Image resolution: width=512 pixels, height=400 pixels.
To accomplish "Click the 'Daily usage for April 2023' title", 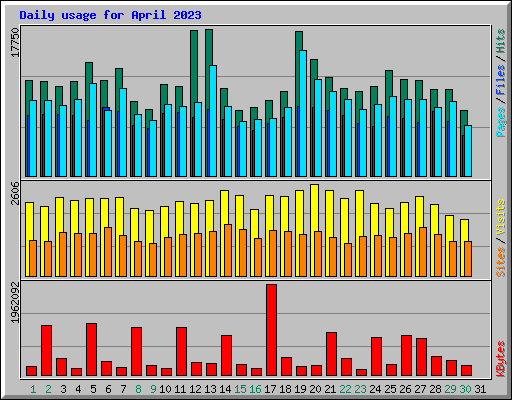I will [110, 15].
